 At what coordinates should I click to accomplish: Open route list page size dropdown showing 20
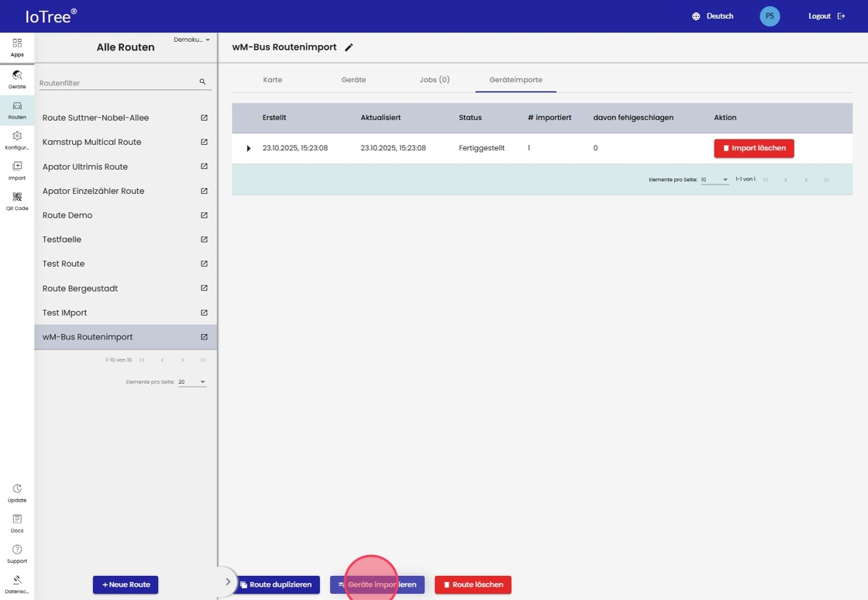click(192, 382)
